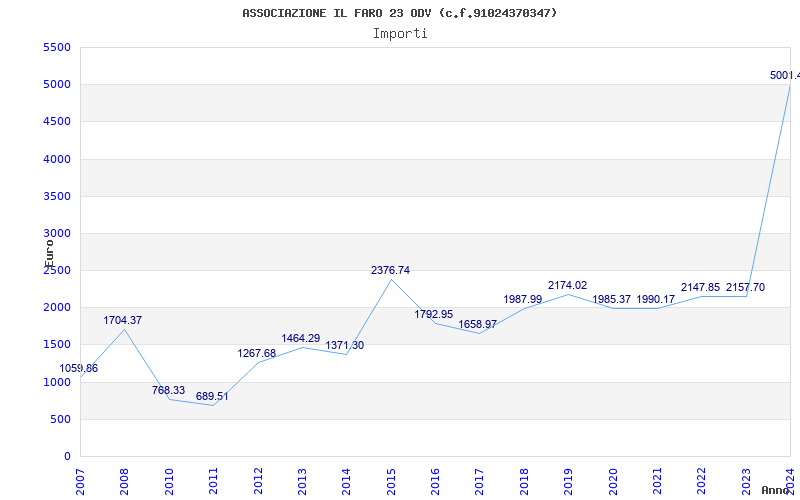Click the 500 y-axis value

(60, 419)
